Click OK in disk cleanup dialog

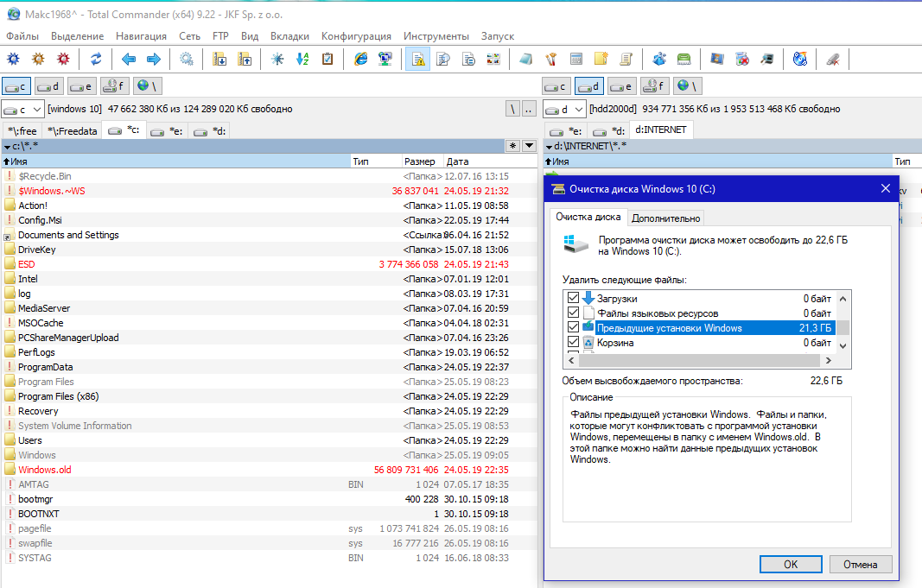(790, 564)
